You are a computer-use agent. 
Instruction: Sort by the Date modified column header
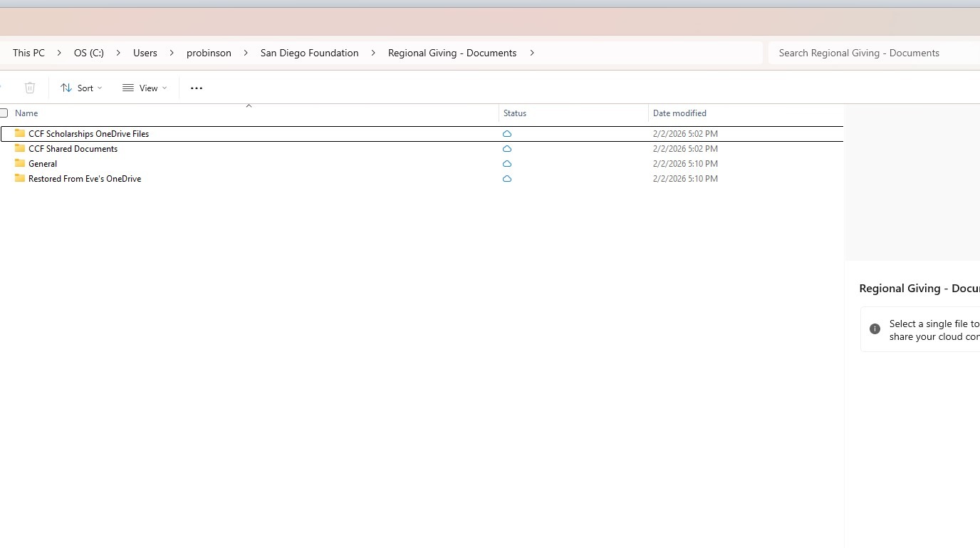pos(679,113)
